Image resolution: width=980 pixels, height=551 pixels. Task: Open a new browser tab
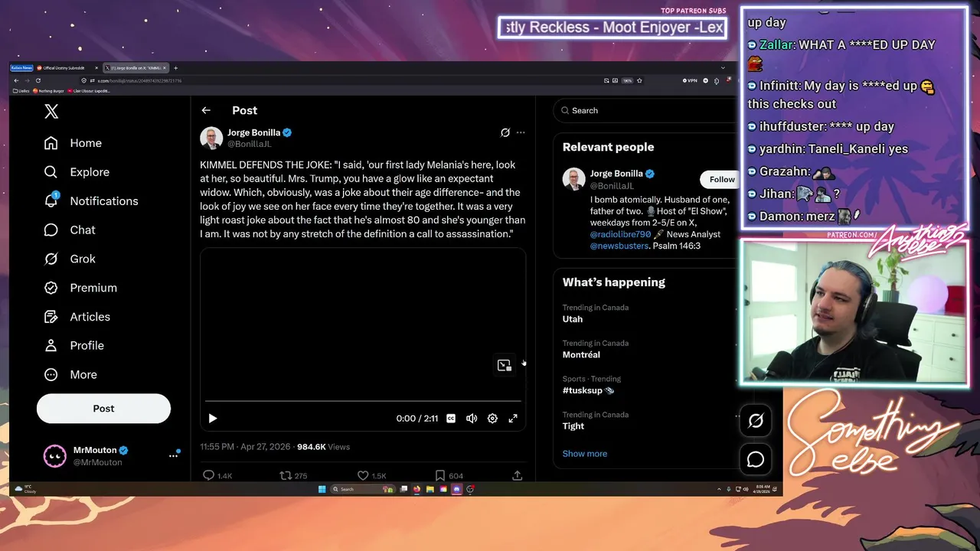(x=175, y=68)
